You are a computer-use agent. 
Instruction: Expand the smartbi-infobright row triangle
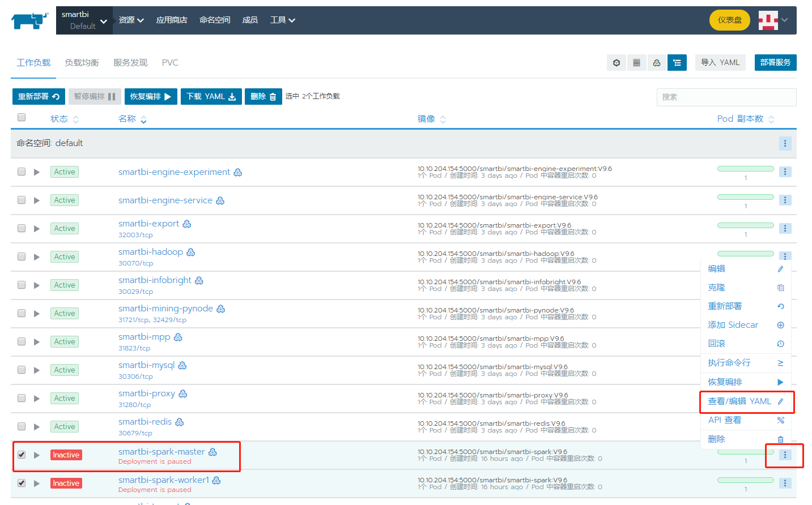[37, 285]
